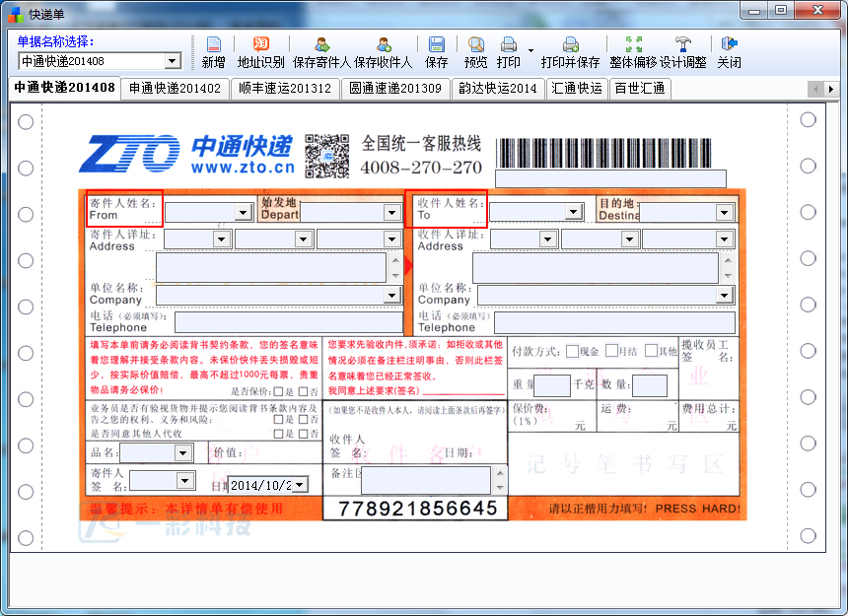Image resolution: width=848 pixels, height=616 pixels.
Task: Click the sender 电话 telephone field
Action: (289, 322)
